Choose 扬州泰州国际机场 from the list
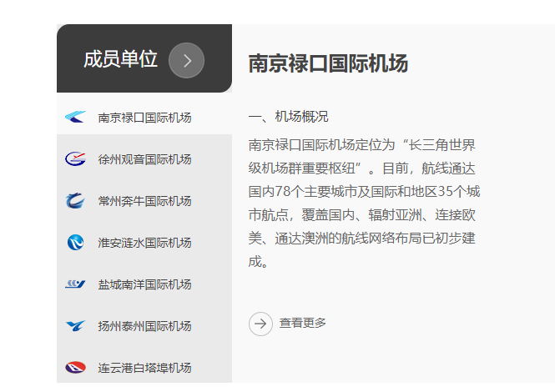 point(144,326)
